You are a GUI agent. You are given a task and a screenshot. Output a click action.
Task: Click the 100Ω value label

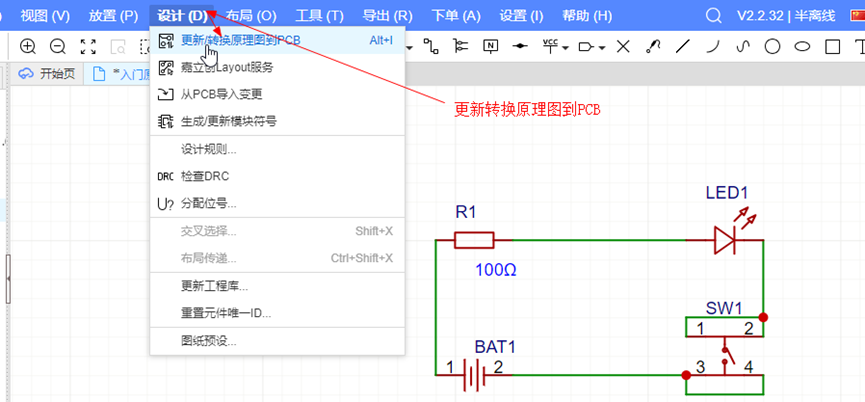[496, 270]
